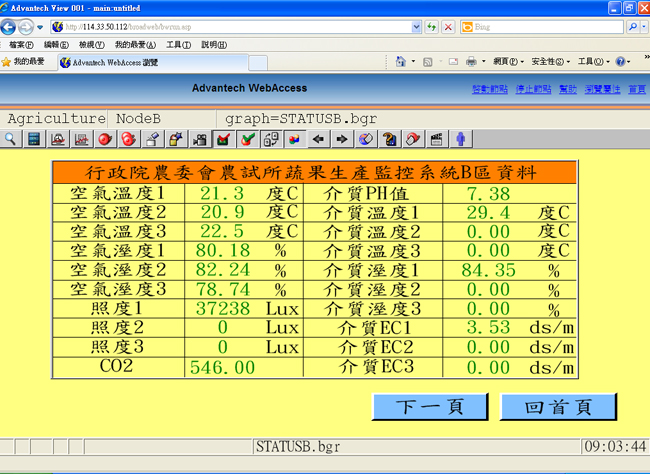Click the magnifying glass toolbar icon
The image size is (650, 474).
[10, 139]
